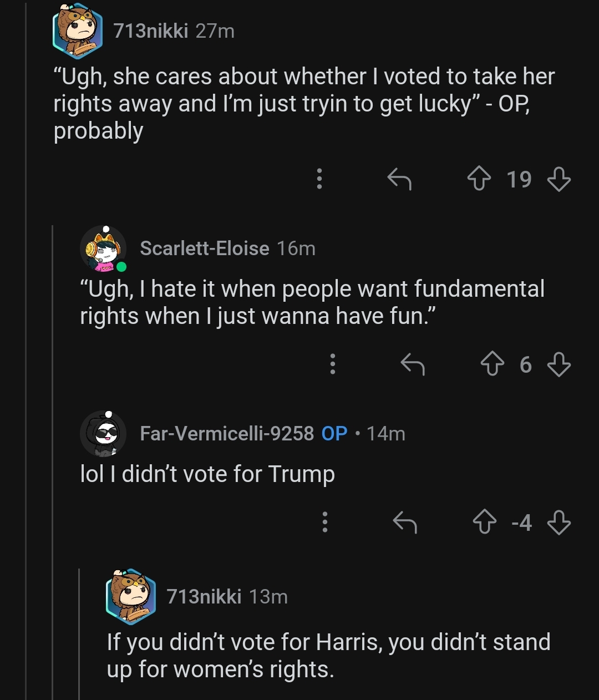
Task: Open options menu for the OP's comment
Action: coord(324,521)
